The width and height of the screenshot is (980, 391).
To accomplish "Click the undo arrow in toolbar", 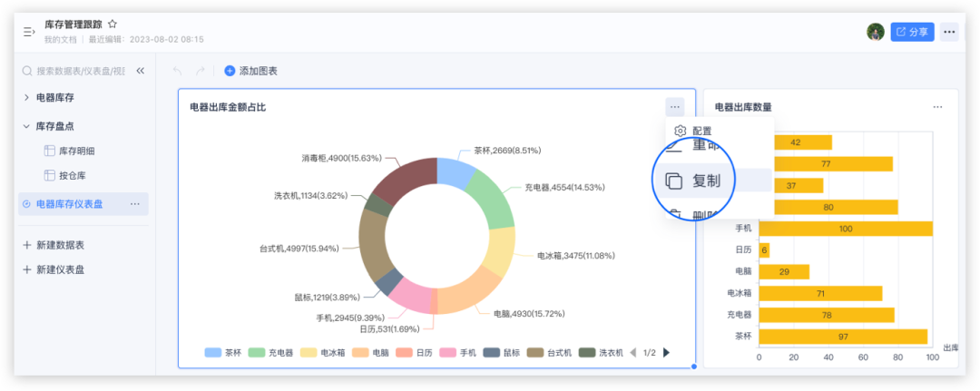I will click(x=177, y=71).
